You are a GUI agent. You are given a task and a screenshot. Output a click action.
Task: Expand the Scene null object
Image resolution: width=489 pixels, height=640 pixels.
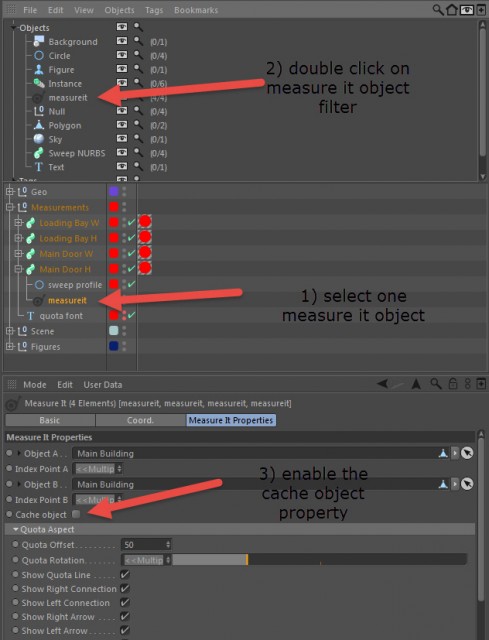(x=9, y=331)
